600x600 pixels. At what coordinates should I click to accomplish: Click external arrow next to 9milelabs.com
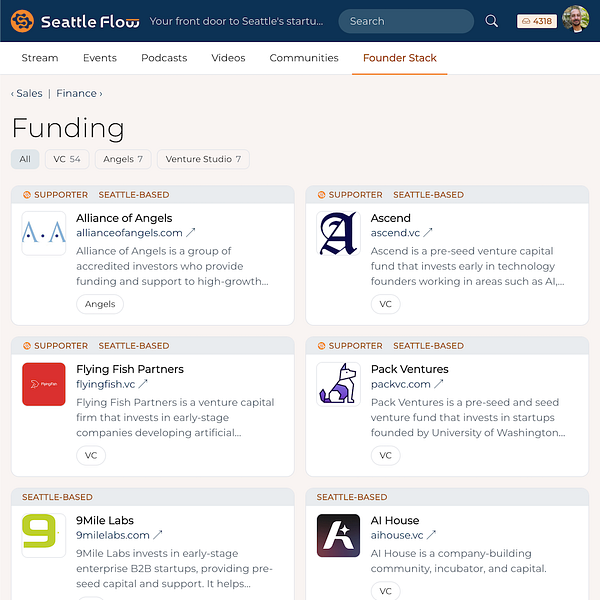coord(158,535)
